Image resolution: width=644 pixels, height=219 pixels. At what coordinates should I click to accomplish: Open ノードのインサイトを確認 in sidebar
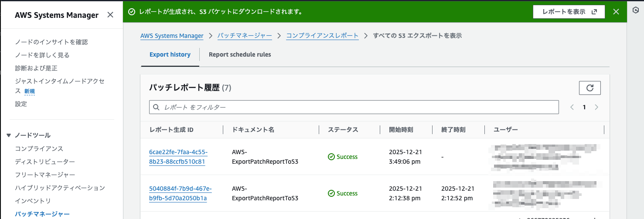point(51,42)
